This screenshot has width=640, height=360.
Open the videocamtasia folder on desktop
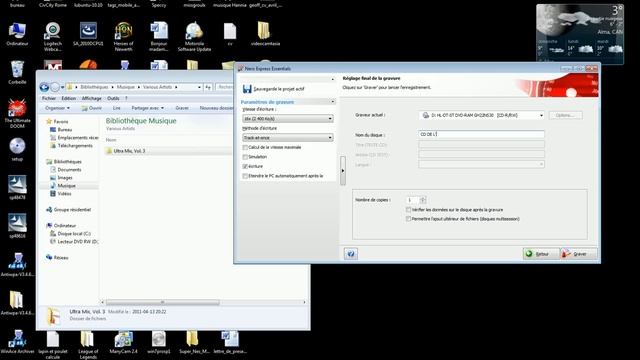pos(265,33)
